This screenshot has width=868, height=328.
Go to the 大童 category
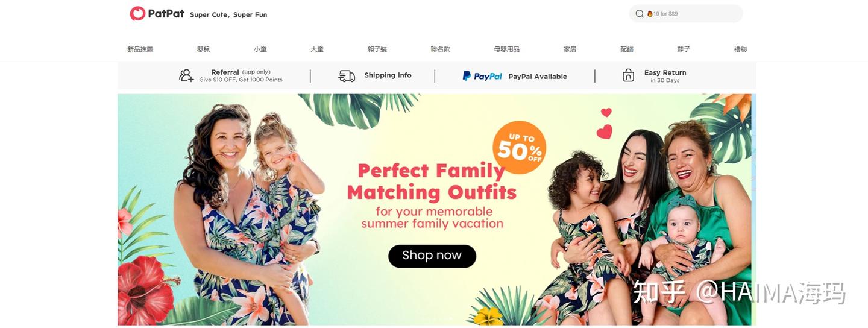[x=317, y=49]
